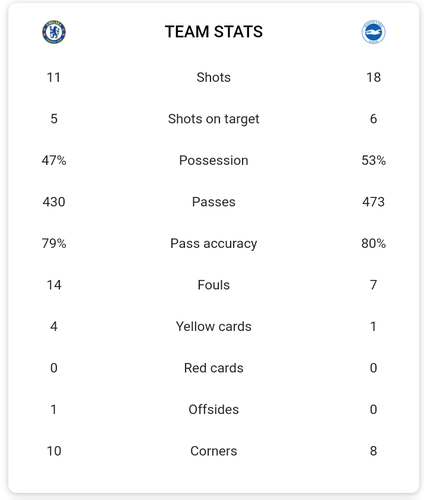Click Brighton's 18 shots value
The width and height of the screenshot is (424, 500).
373,77
